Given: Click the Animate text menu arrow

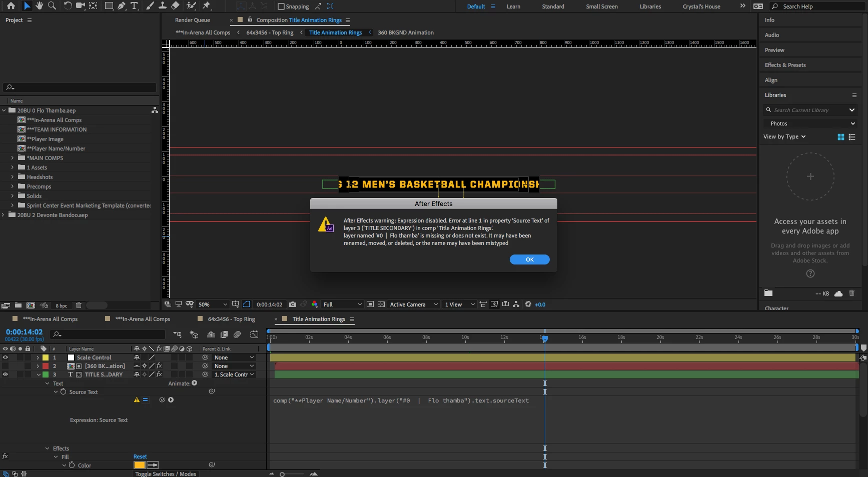Looking at the screenshot, I should point(195,383).
